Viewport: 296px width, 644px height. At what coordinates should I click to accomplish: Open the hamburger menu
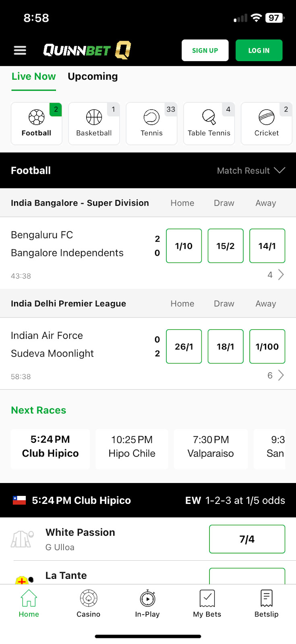tap(20, 50)
